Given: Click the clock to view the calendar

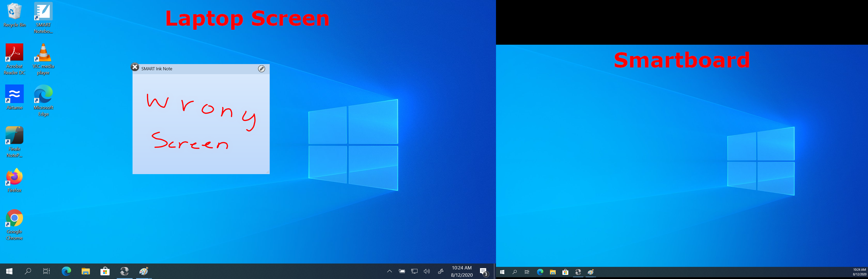Looking at the screenshot, I should point(461,271).
